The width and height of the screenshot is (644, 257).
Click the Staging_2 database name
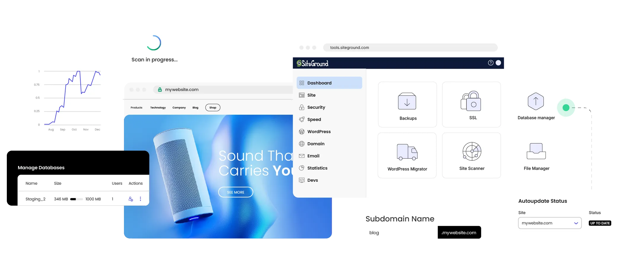(36, 199)
